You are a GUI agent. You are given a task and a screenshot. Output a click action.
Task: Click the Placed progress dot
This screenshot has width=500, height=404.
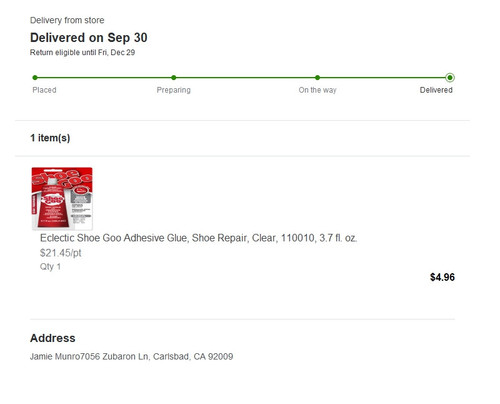[x=35, y=78]
